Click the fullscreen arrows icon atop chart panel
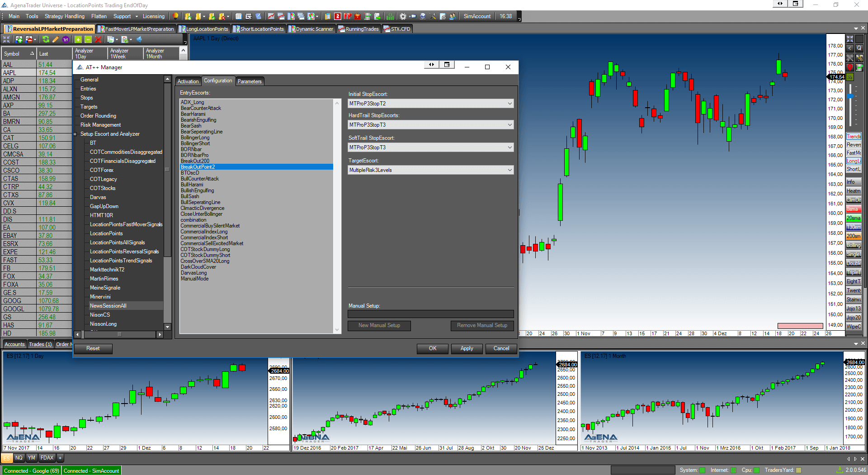Screen dimensions: 868x475 [850, 39]
